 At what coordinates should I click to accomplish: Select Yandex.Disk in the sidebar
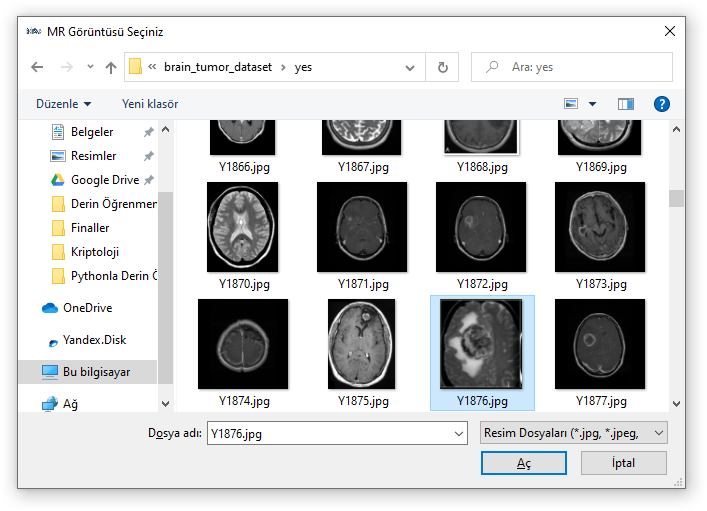pyautogui.click(x=94, y=340)
